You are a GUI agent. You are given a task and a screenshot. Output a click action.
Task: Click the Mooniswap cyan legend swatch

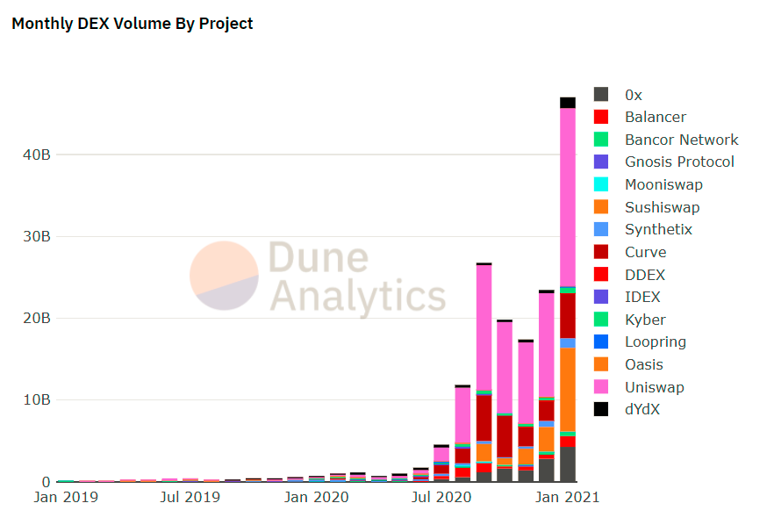(x=600, y=184)
